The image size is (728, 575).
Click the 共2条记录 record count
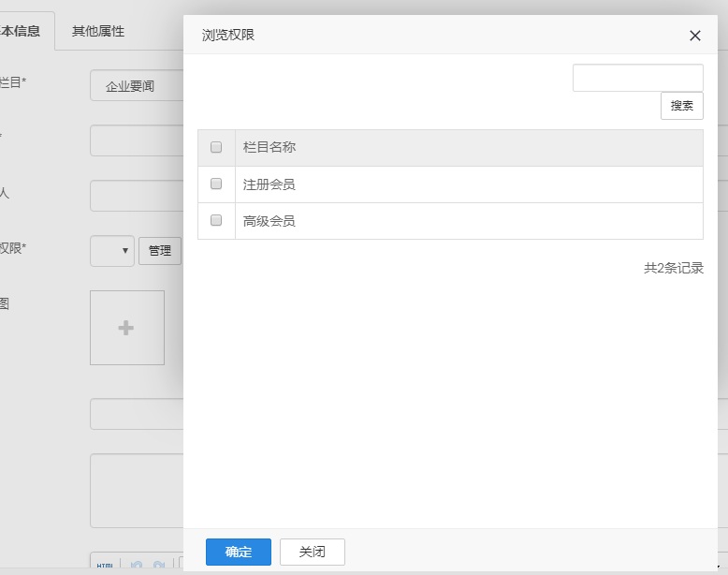tap(673, 268)
